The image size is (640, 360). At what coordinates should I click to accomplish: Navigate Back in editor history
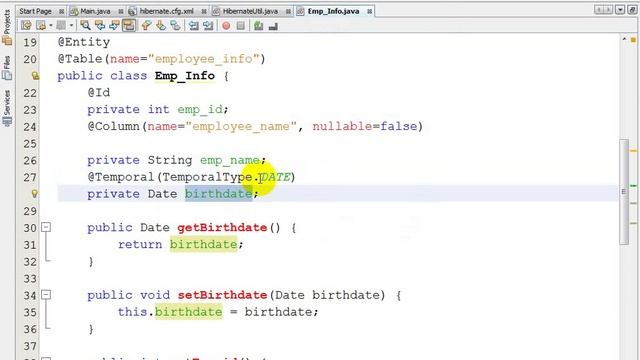coord(41,26)
